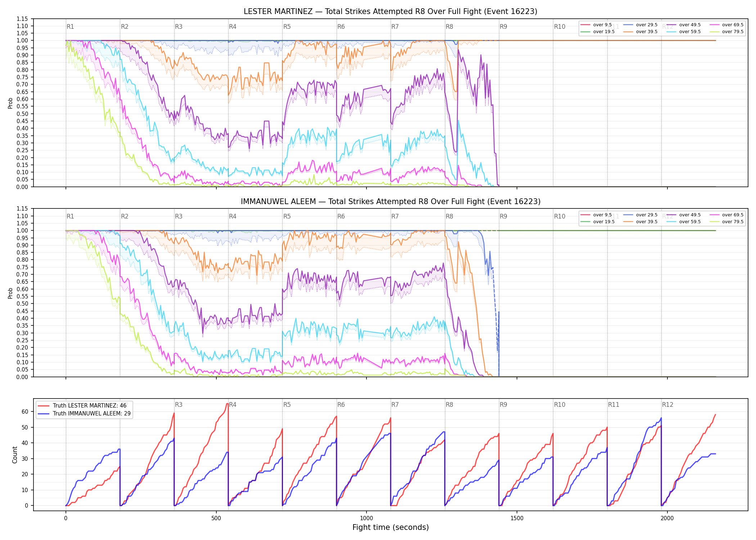
Task: Click the R3 round label in the Count chart
Action: tap(179, 405)
